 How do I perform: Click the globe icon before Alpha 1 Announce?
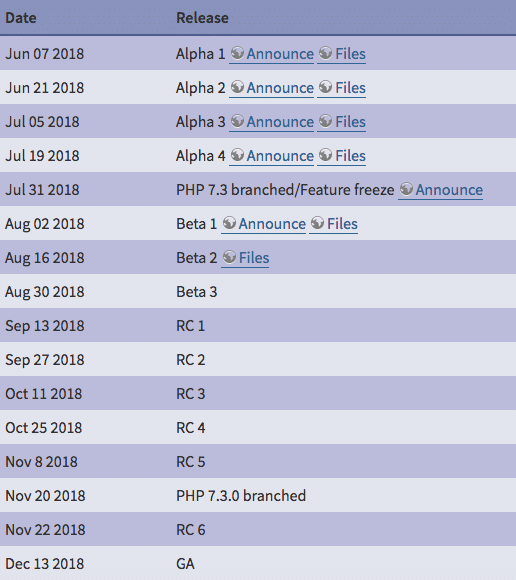coord(237,53)
